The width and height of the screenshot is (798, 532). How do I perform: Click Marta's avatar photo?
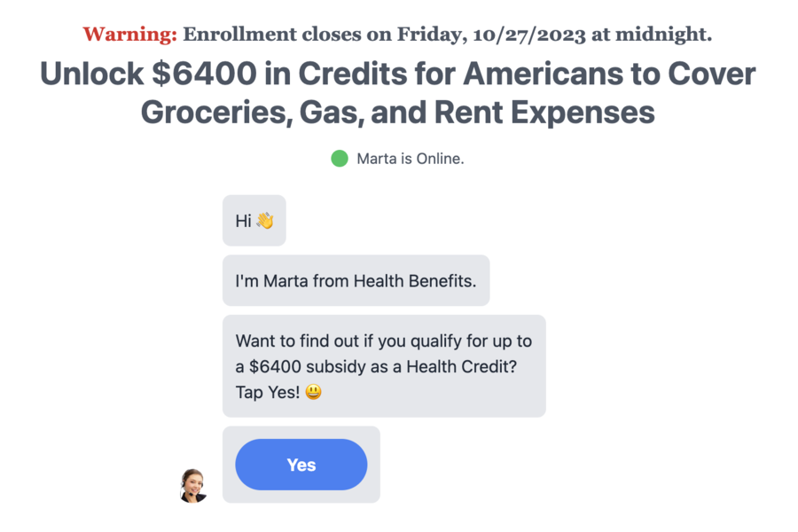tap(193, 486)
